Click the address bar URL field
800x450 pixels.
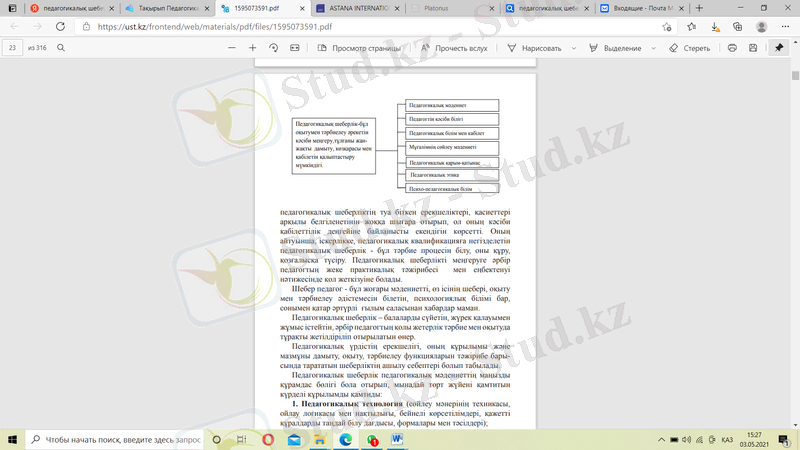click(375, 27)
